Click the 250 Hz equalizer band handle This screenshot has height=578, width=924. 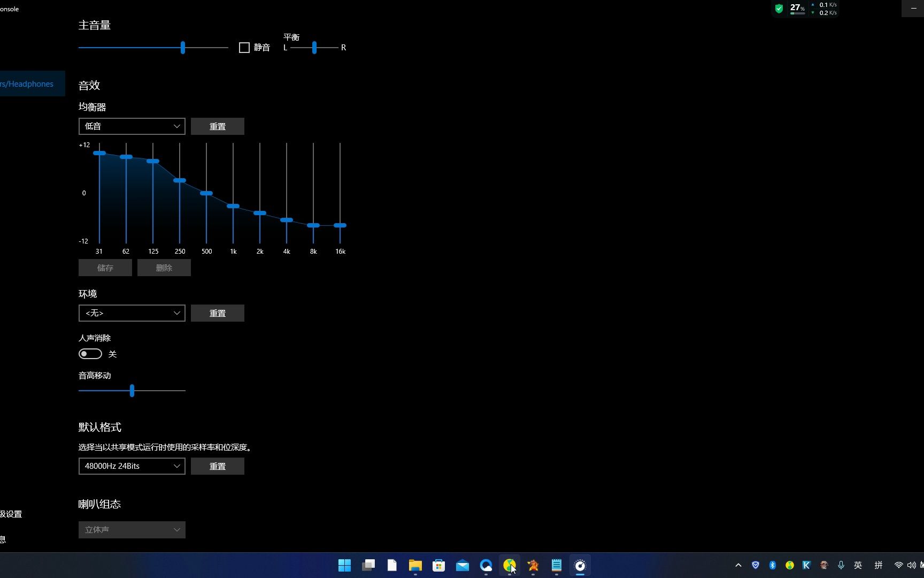pos(180,180)
